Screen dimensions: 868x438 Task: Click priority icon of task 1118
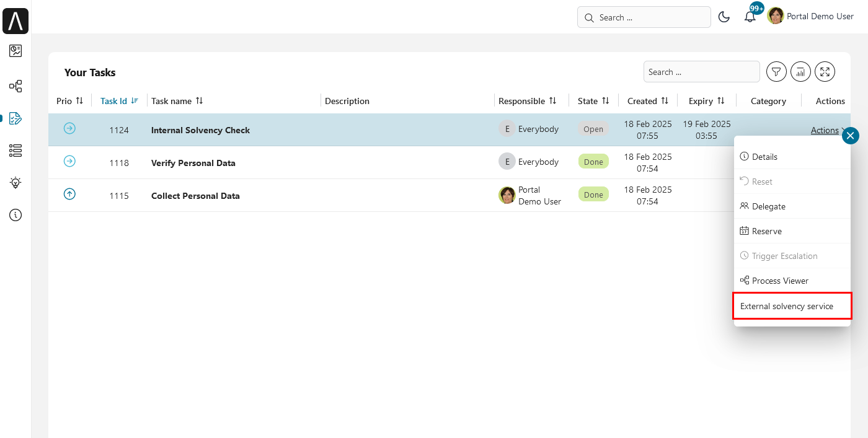pyautogui.click(x=69, y=161)
